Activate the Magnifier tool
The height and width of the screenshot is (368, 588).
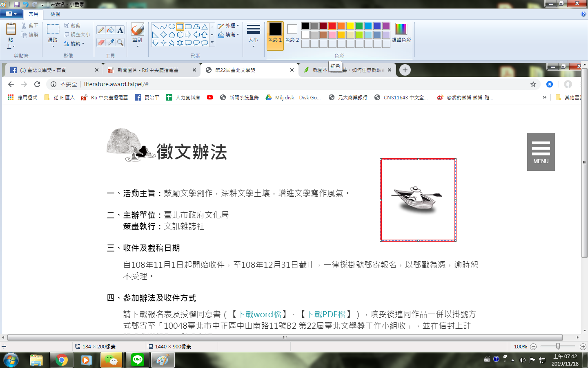[x=120, y=42]
